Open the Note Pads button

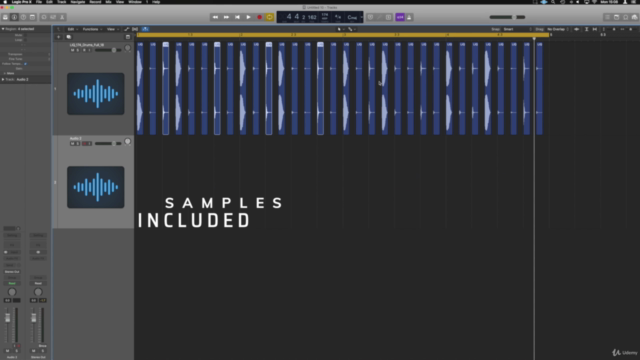[616, 17]
